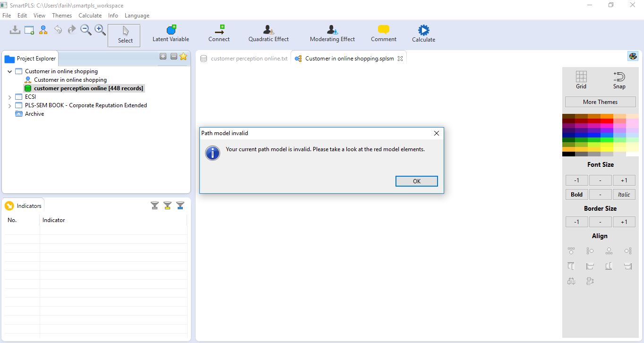This screenshot has width=644, height=343.
Task: Open the Info menu
Action: [x=113, y=16]
